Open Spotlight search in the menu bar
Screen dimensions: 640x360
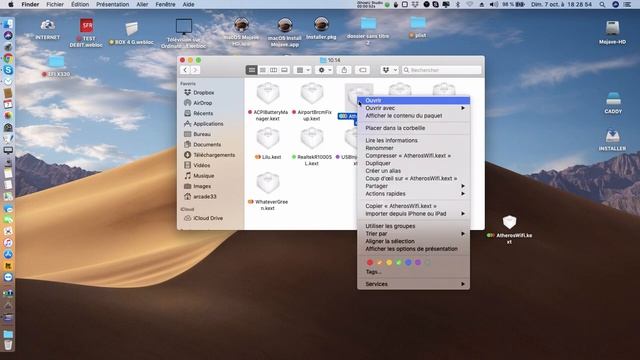[x=602, y=4]
